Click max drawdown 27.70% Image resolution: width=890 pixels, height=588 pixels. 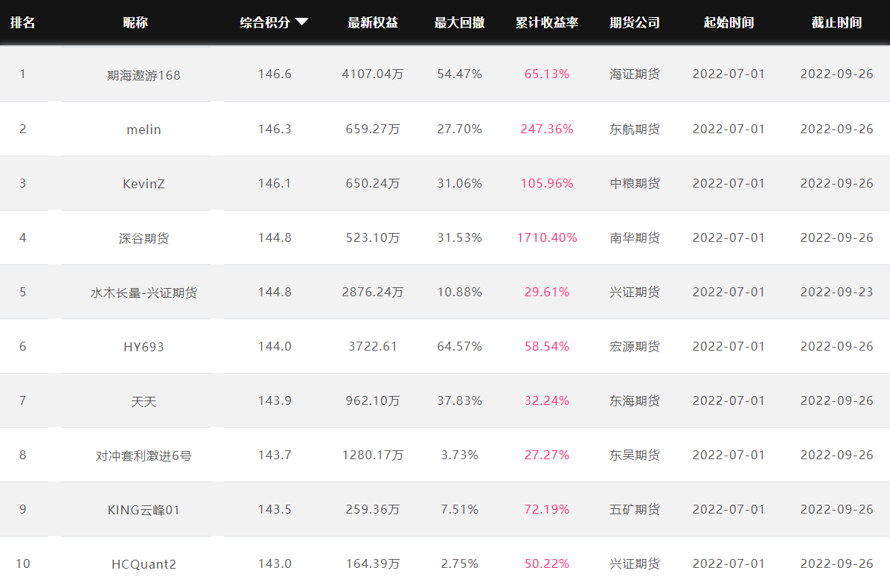460,129
